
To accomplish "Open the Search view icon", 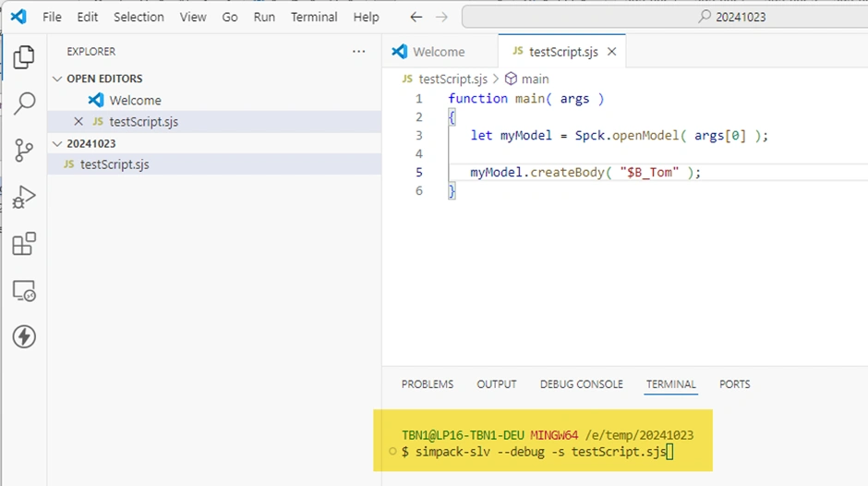I will pos(24,103).
